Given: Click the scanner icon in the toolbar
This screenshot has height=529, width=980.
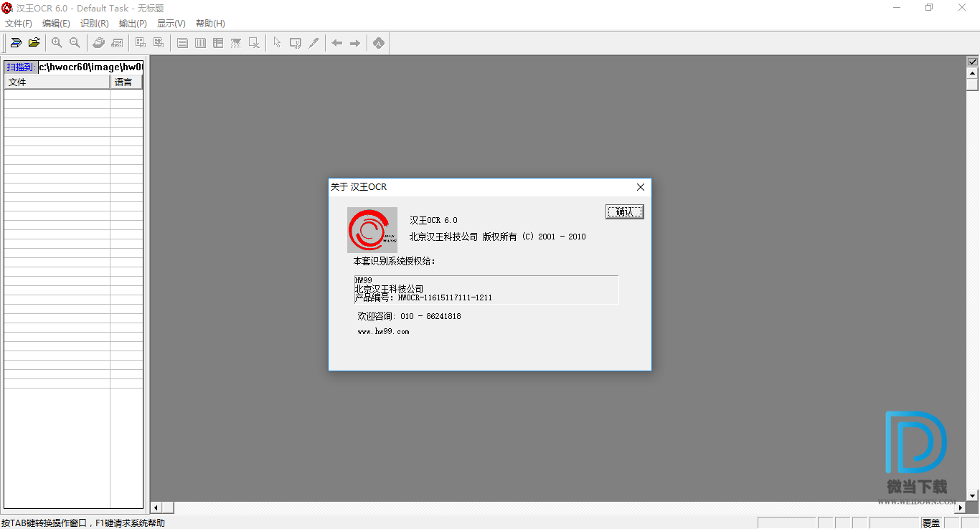Looking at the screenshot, I should 16,43.
